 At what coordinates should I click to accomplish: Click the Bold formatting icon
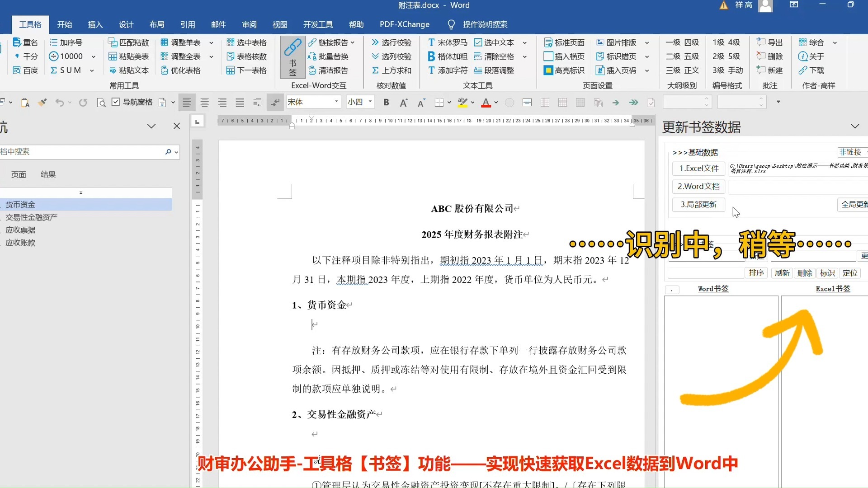pos(386,103)
